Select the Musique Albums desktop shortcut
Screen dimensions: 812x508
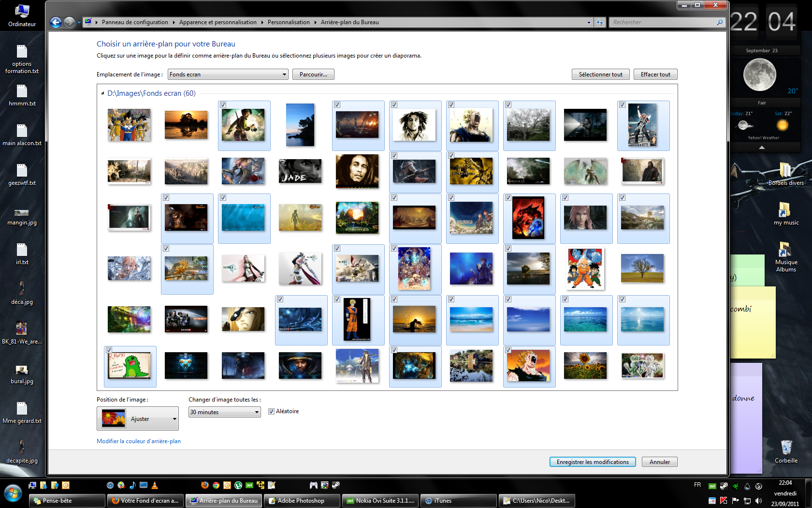[x=786, y=256]
